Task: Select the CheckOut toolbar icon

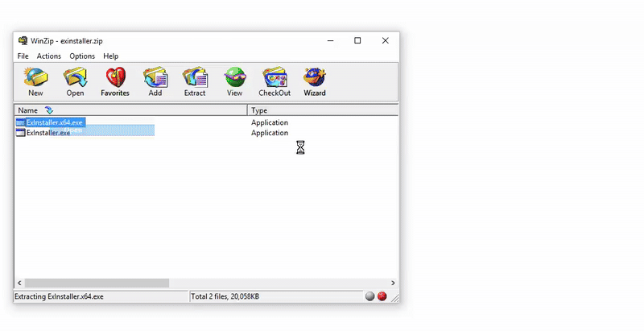Action: [x=275, y=81]
